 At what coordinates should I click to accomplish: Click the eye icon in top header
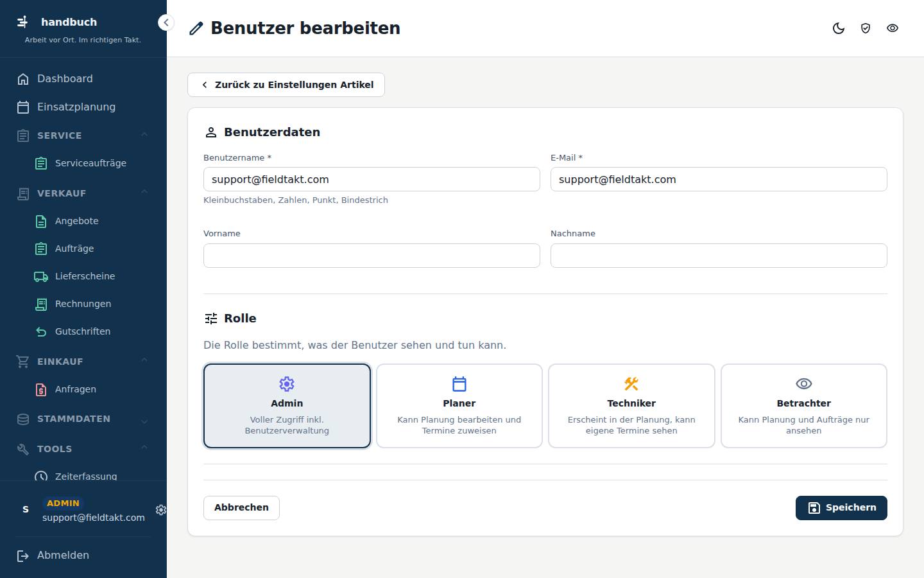[893, 28]
